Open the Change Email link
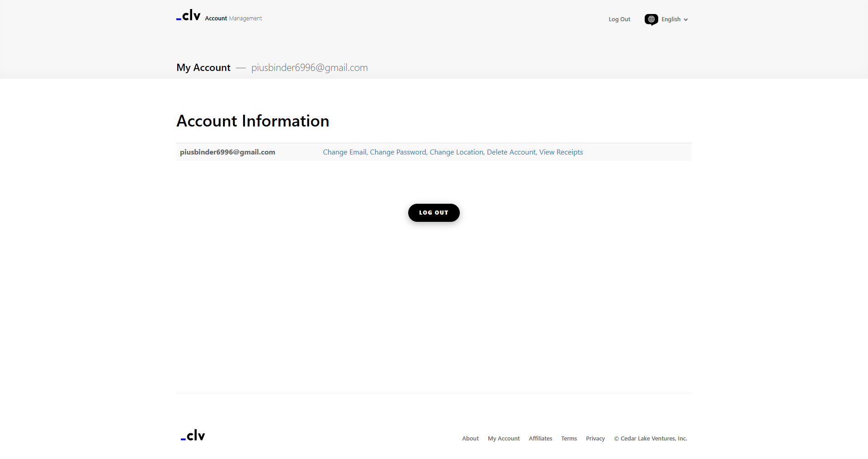 344,152
